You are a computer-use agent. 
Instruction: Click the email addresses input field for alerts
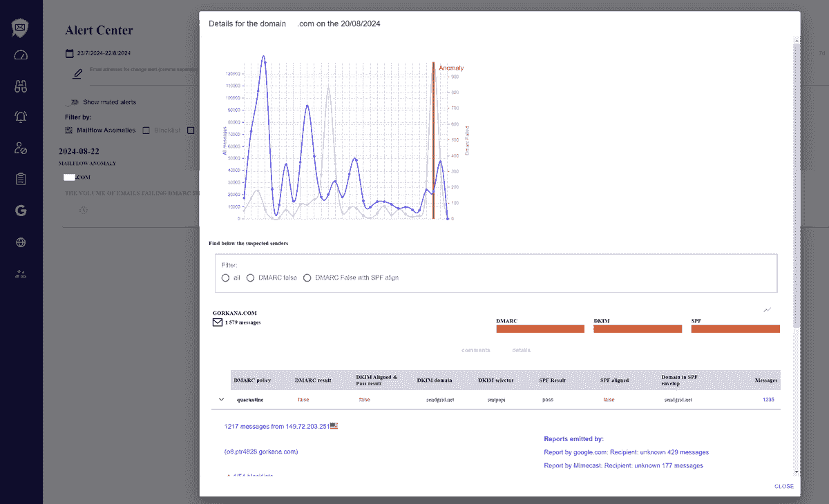(143, 72)
